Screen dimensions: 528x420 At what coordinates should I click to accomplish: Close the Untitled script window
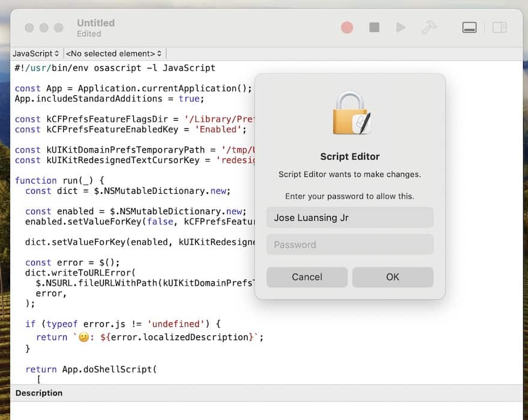tap(29, 28)
